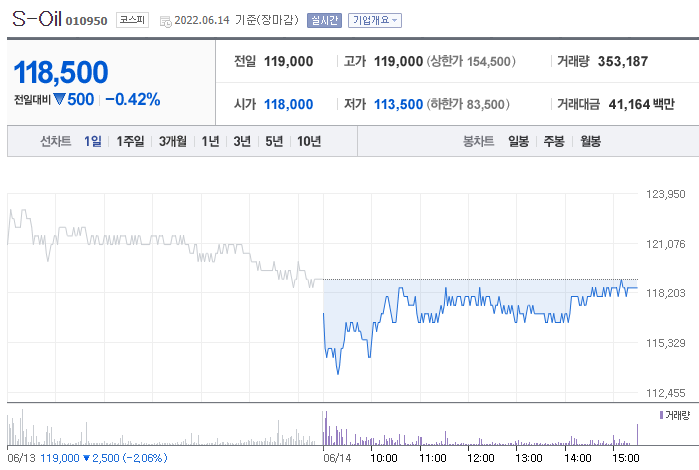Click the 선차트 section label
The width and height of the screenshot is (699, 470).
pos(56,141)
